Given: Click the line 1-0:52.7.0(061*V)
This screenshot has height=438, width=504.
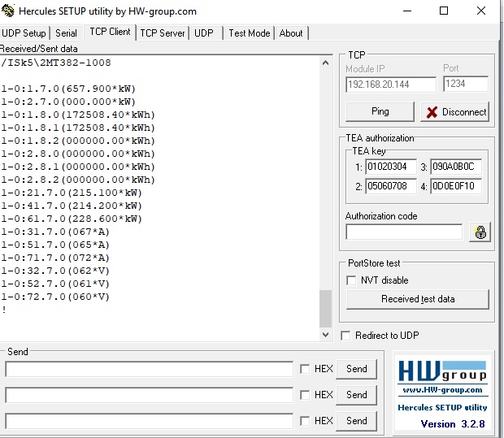Looking at the screenshot, I should tap(55, 284).
